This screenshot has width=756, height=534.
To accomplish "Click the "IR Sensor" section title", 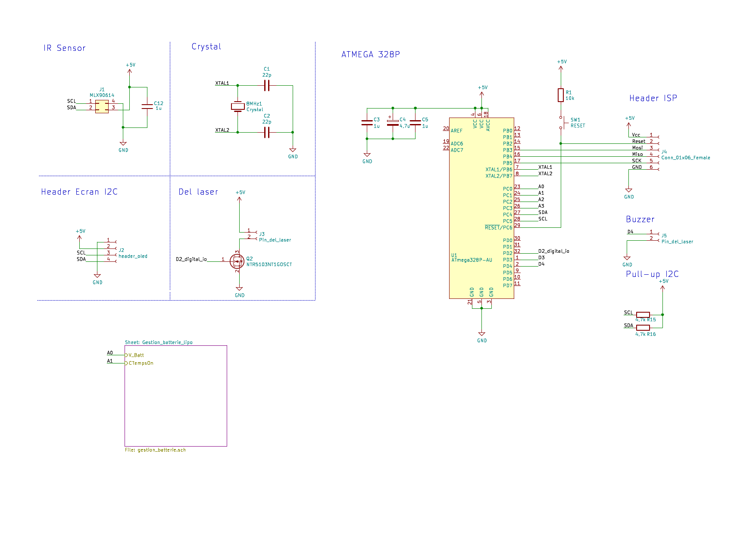I will pos(65,48).
